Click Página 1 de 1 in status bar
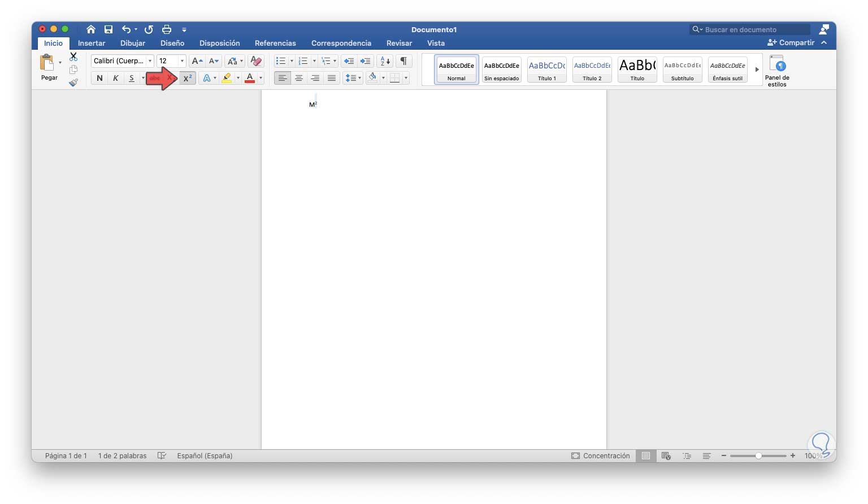The height and width of the screenshot is (504, 868). (66, 455)
